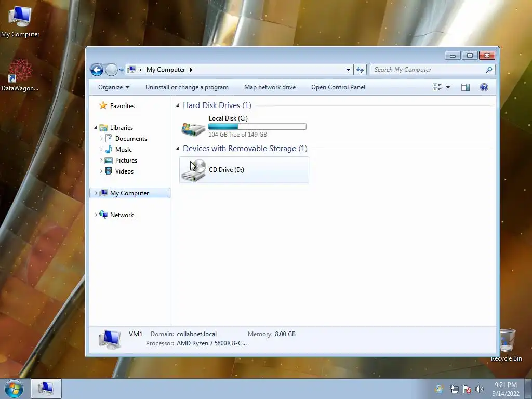Expand the Videos library node
This screenshot has width=532, height=399.
(101, 171)
